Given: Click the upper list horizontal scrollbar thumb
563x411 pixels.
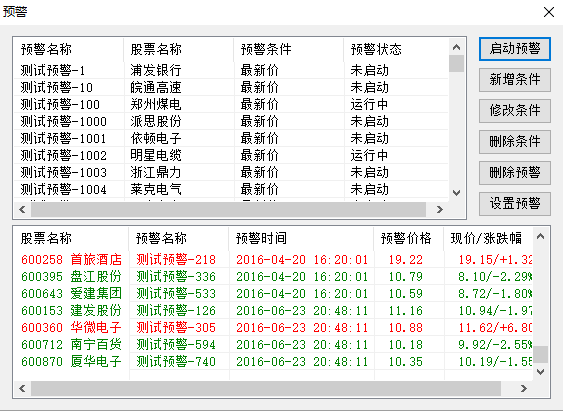Looking at the screenshot, I should [x=228, y=209].
